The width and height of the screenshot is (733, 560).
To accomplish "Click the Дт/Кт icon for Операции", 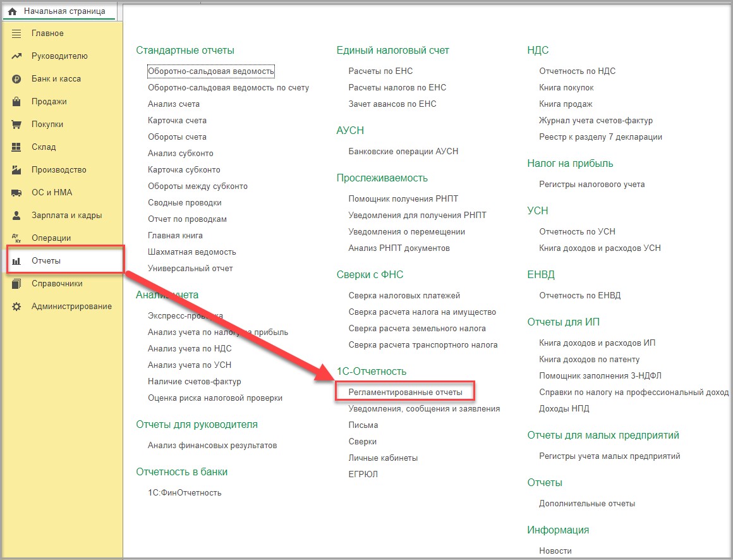I will pos(16,238).
